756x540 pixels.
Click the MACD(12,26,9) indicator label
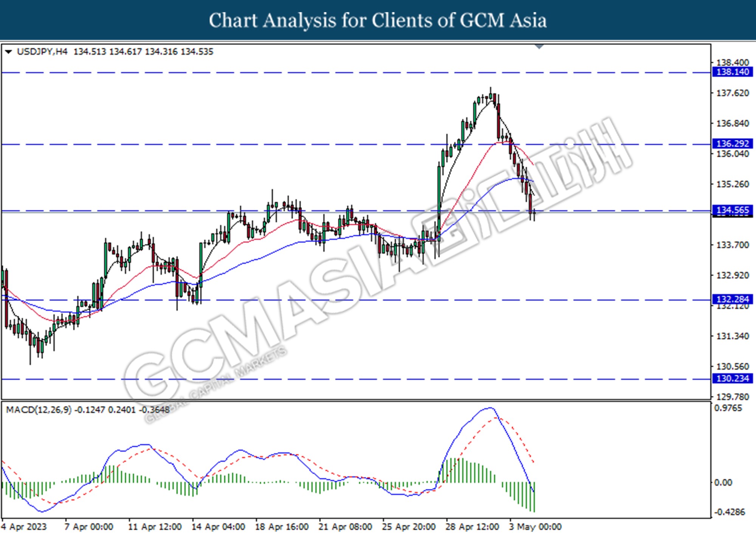click(x=39, y=410)
